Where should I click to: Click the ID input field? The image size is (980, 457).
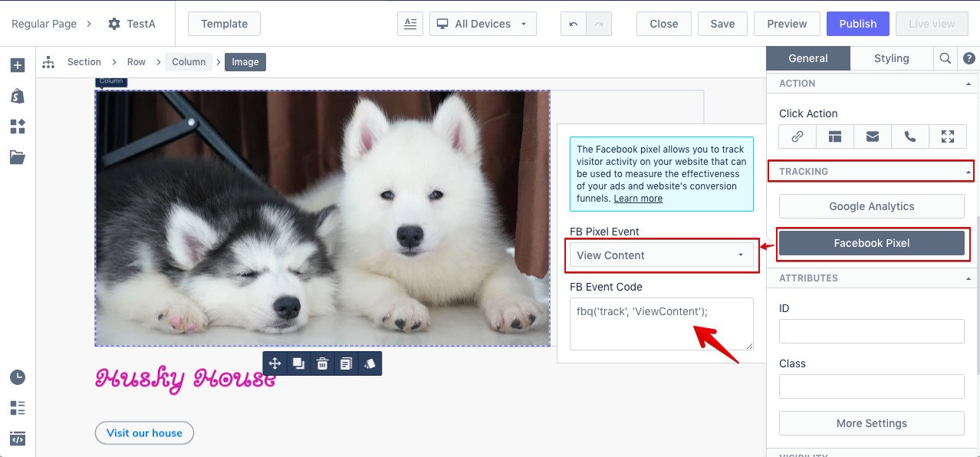(872, 331)
